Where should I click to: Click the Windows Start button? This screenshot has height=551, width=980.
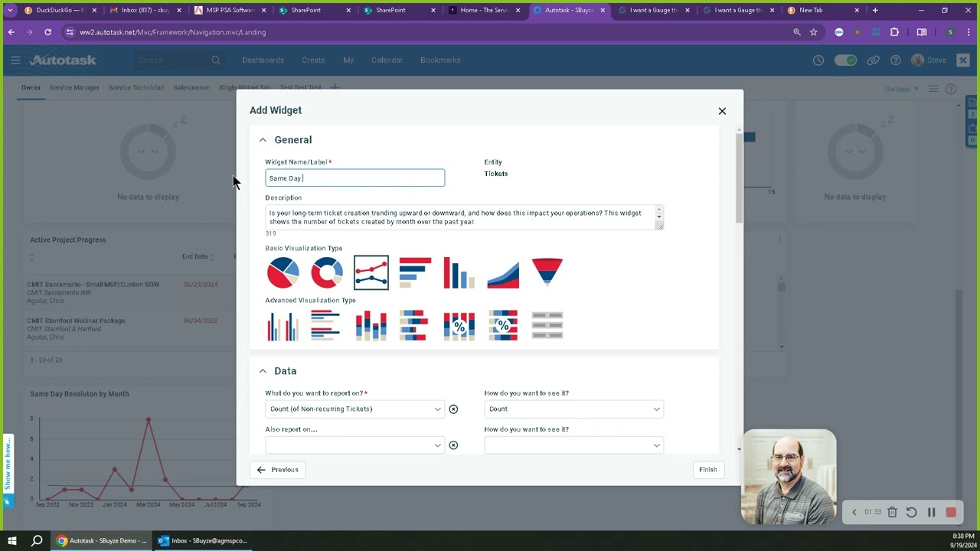tap(12, 540)
